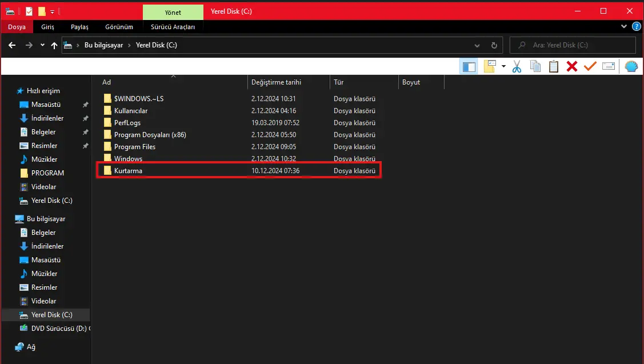Open the folder options dropdown arrow
The height and width of the screenshot is (364, 644).
[503, 66]
